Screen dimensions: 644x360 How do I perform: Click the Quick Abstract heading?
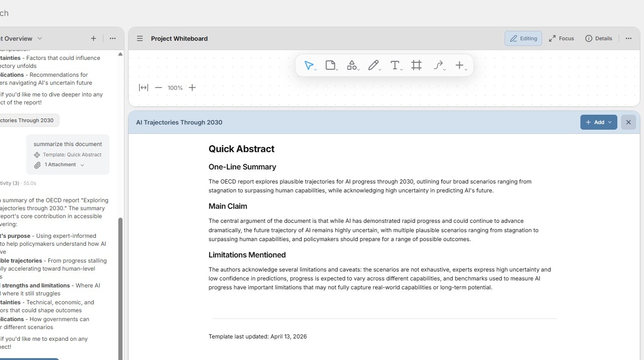[x=241, y=149]
